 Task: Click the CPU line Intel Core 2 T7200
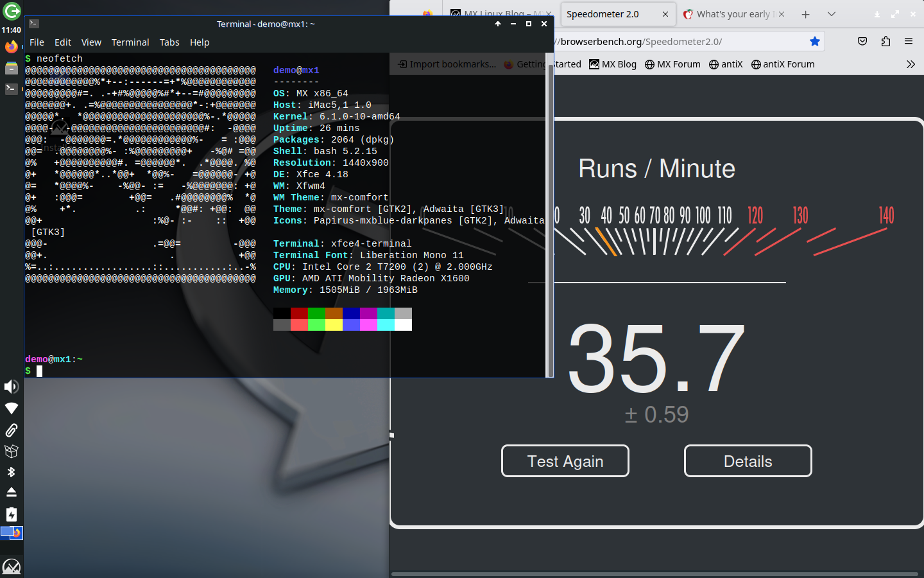click(382, 267)
